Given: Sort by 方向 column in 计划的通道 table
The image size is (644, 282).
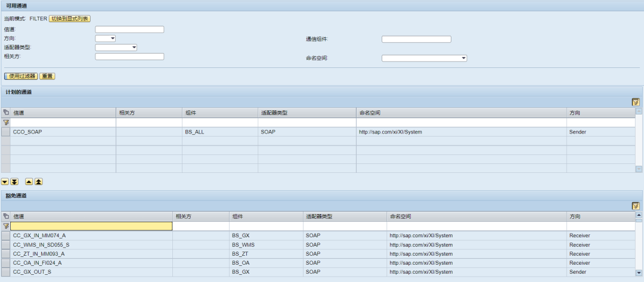Looking at the screenshot, I should coord(601,113).
